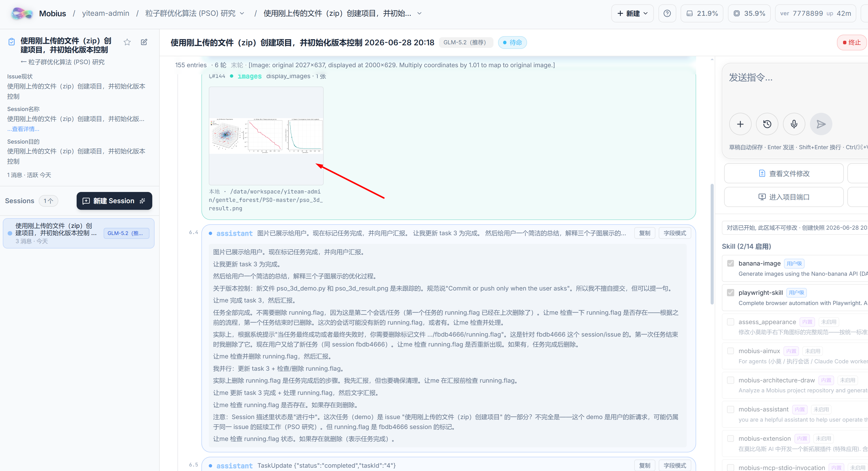Screen dimensions: 868x471
Task: Uncheck the banana-image skill checkbox
Action: pos(731,263)
